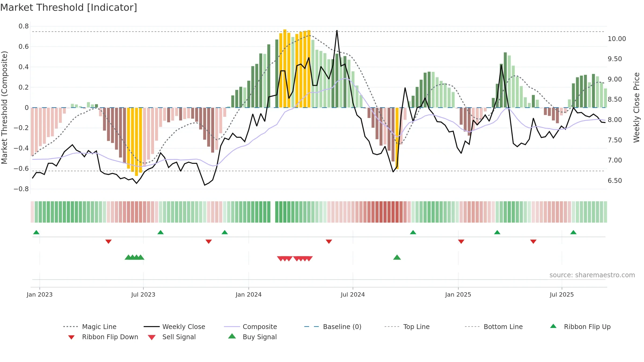The height and width of the screenshot is (362, 644).
Task: Click the Ribbon Flip Up marker in March 2025
Action: pos(497,232)
